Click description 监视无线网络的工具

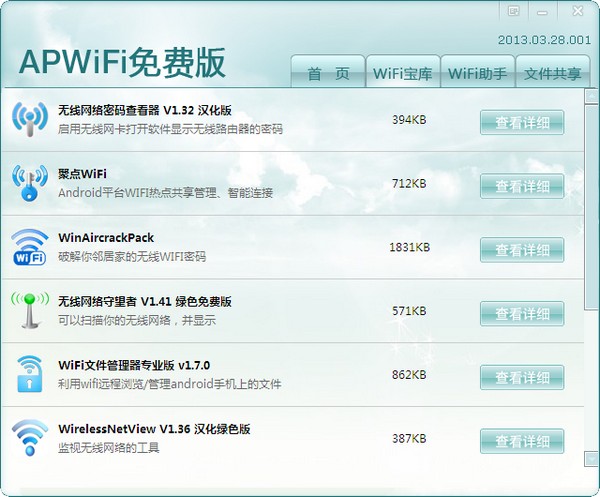click(109, 448)
